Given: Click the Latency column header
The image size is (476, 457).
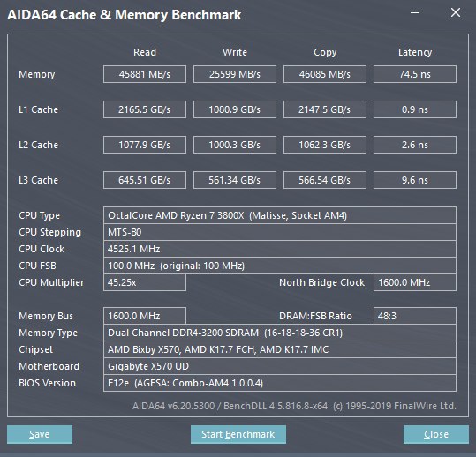Looking at the screenshot, I should click(x=415, y=52).
